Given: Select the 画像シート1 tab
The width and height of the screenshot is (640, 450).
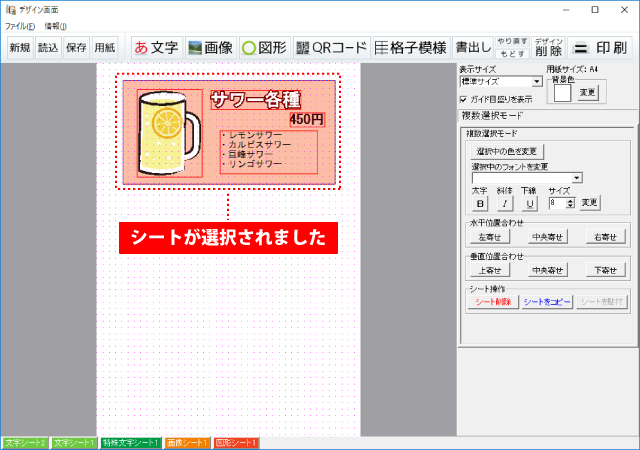Looking at the screenshot, I should [x=187, y=443].
